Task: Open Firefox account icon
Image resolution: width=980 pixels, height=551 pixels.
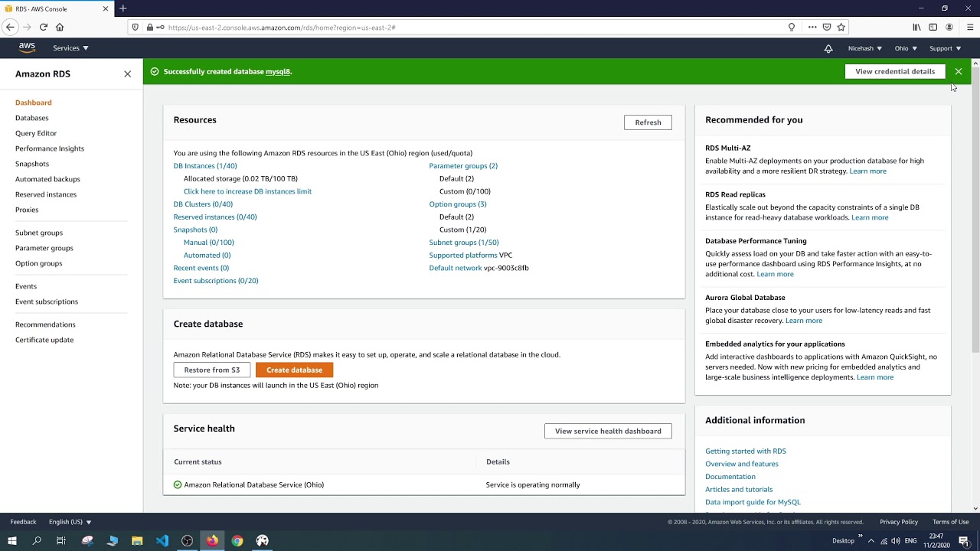Action: pyautogui.click(x=949, y=27)
